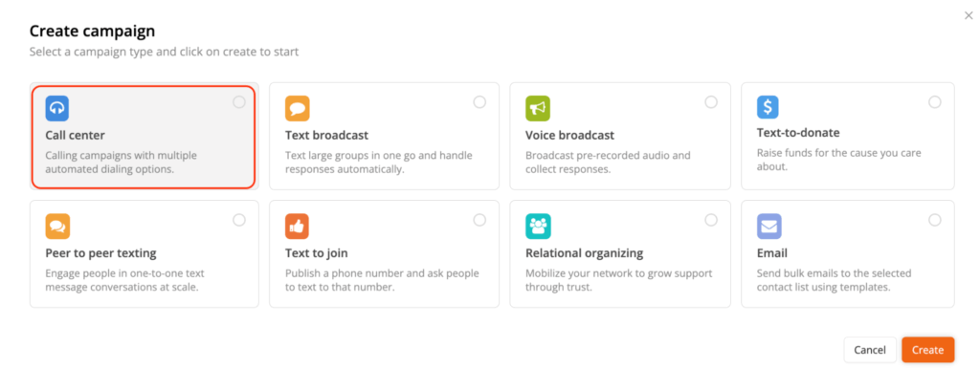Screen dimensions: 980x391
Task: Select the Call center radio button
Action: [239, 102]
